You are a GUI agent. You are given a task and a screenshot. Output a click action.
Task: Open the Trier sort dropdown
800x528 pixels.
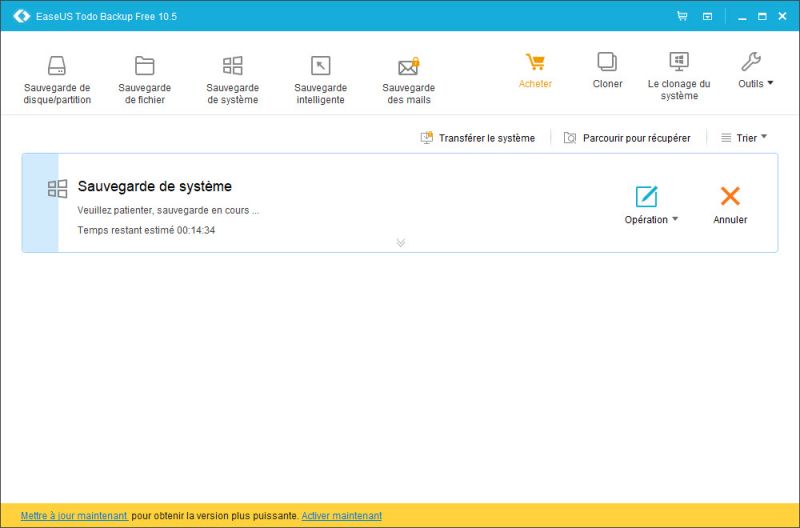[x=744, y=138]
